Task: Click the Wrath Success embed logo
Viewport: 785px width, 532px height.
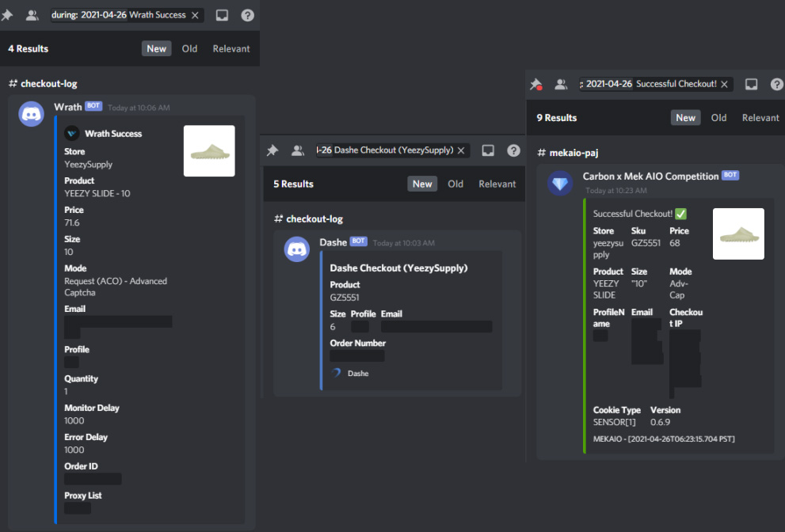Action: pyautogui.click(x=72, y=133)
